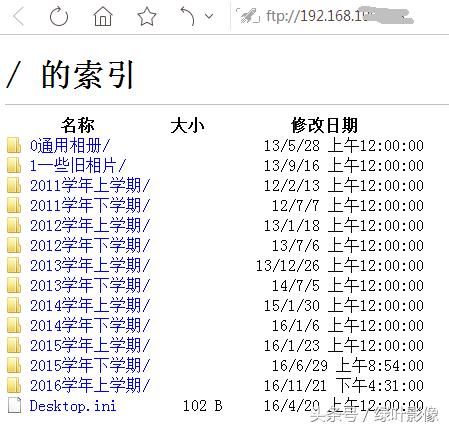Click folder icon beside 2015学年下学期
The image size is (449, 429).
(x=14, y=366)
